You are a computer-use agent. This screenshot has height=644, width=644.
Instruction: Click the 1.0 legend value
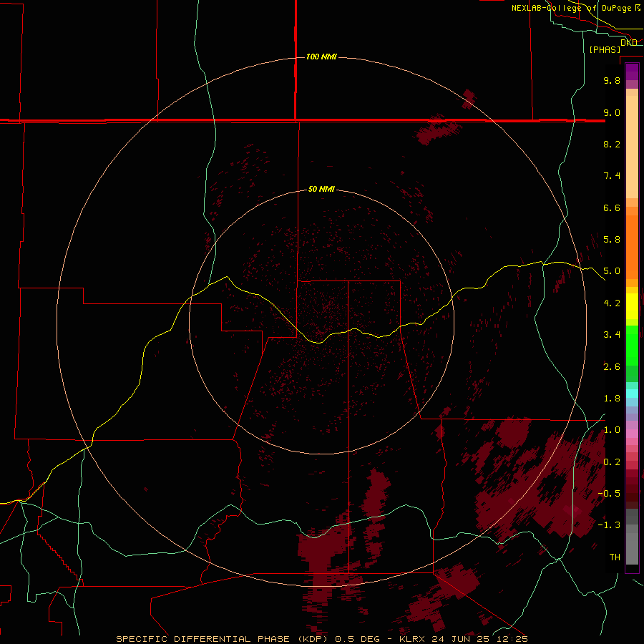(x=612, y=430)
